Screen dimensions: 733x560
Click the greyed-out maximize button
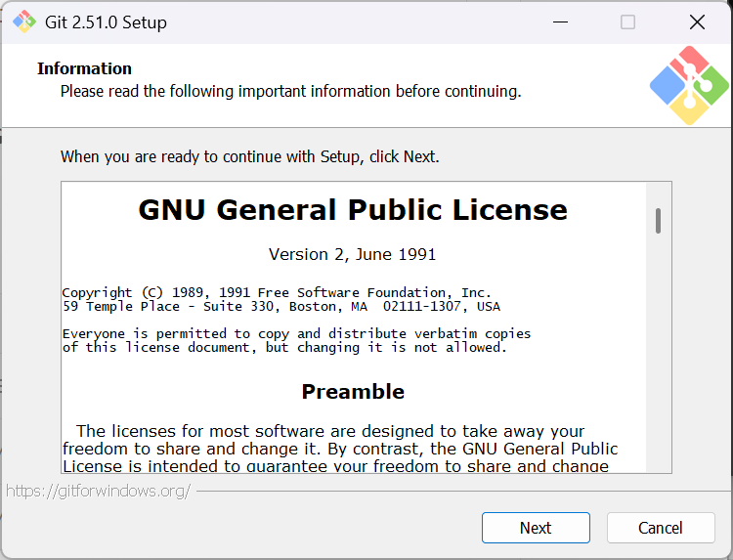coord(627,22)
